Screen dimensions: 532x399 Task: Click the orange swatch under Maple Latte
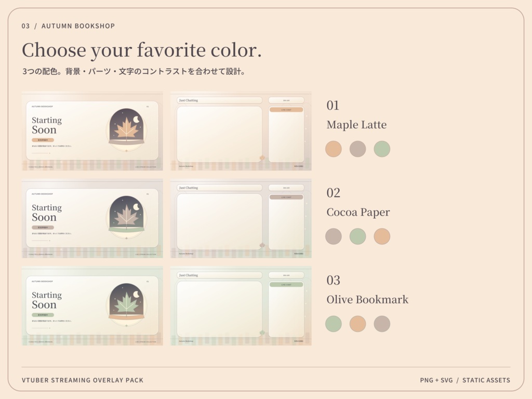pyautogui.click(x=333, y=149)
